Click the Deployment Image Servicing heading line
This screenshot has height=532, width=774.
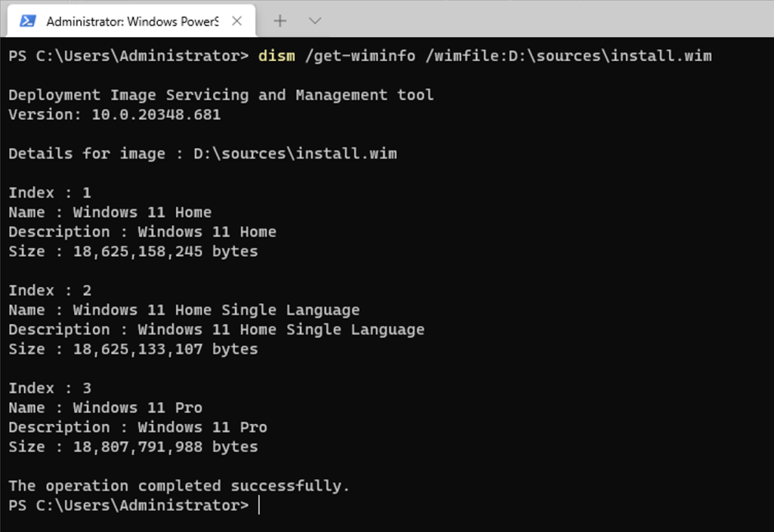221,95
